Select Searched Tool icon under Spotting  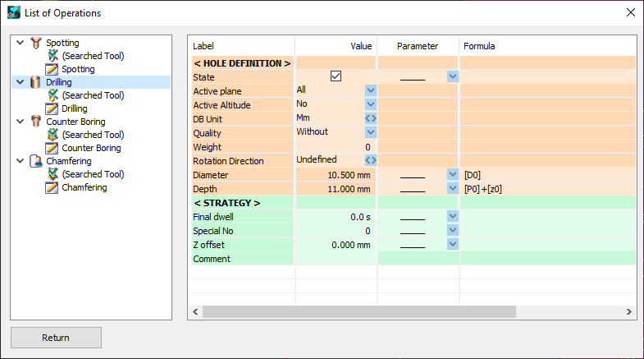(53, 56)
